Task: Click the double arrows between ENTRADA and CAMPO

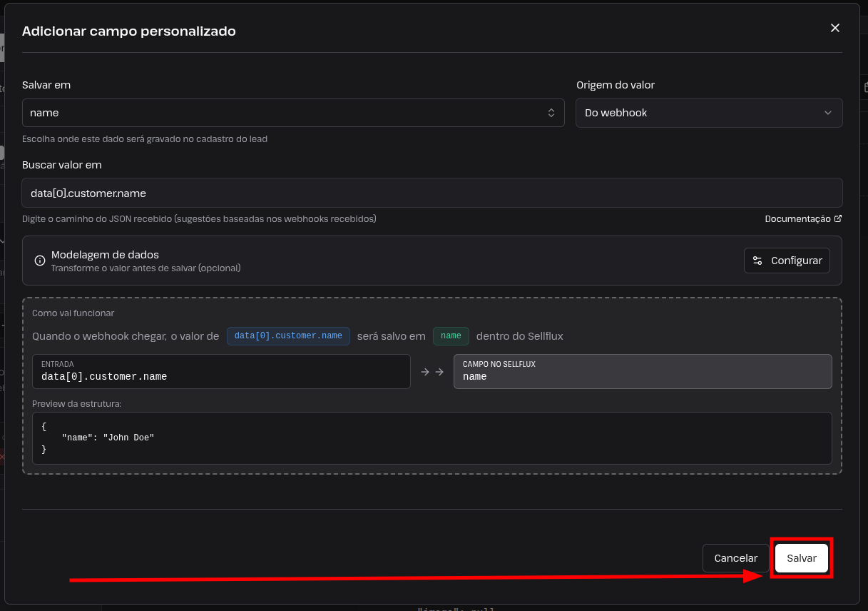Action: (432, 371)
